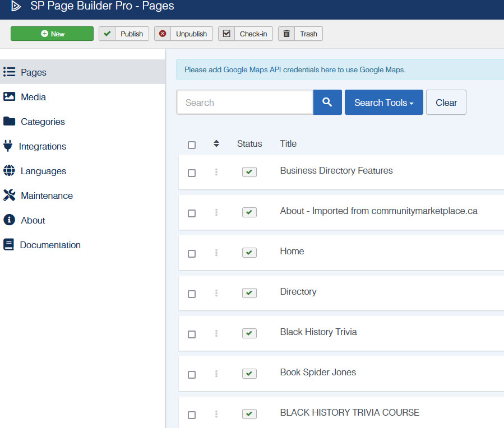Check the box for Book Spider Jones
Screen dimensions: 504x428
pos(192,375)
